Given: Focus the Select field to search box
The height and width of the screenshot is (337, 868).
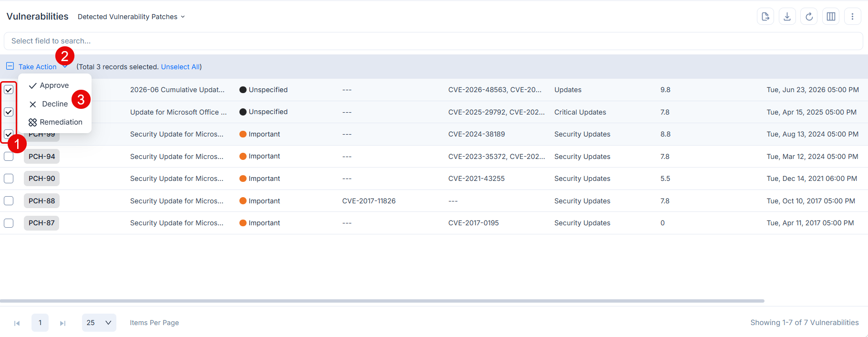Looking at the screenshot, I should pos(434,41).
